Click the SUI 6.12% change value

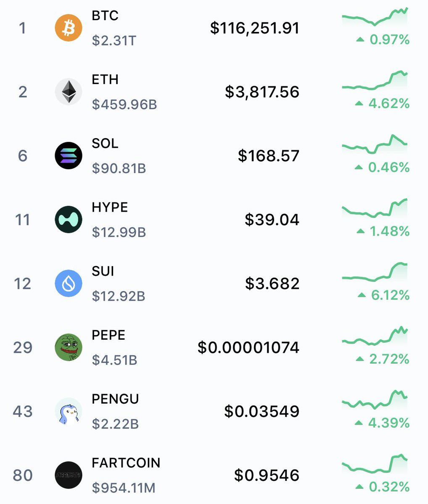point(383,295)
